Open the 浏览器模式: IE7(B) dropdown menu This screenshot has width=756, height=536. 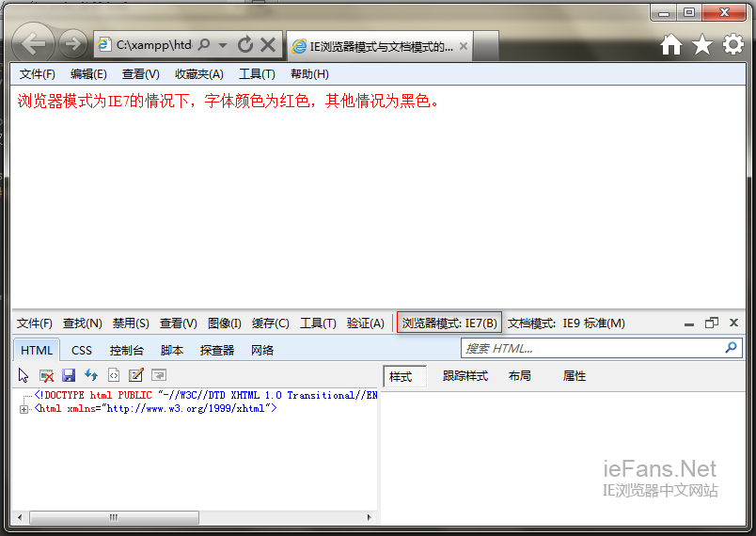[x=449, y=323]
